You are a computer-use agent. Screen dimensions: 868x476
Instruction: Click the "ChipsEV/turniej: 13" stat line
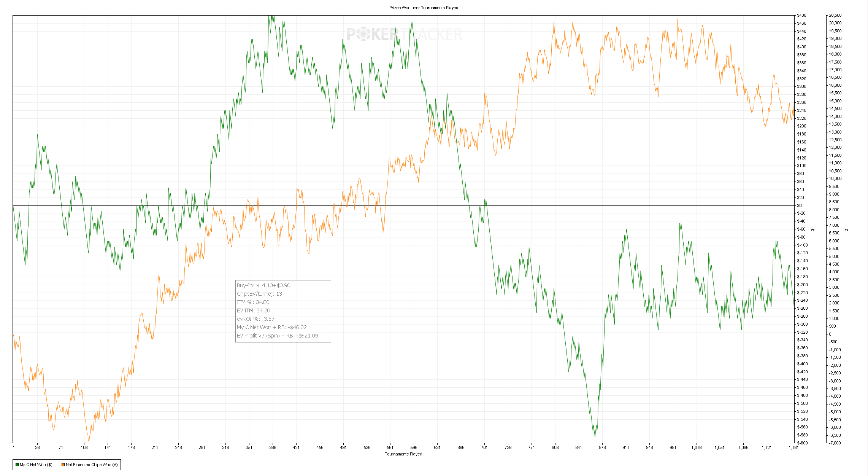(x=259, y=294)
